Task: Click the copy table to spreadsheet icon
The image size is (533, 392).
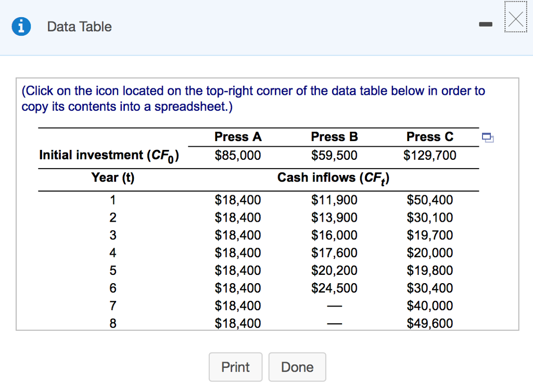Action: [x=488, y=137]
